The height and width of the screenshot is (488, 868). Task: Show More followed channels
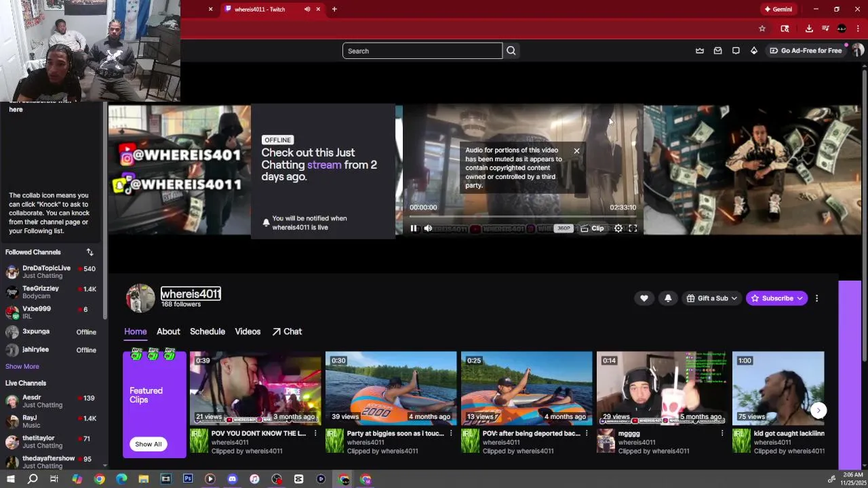pyautogui.click(x=22, y=367)
